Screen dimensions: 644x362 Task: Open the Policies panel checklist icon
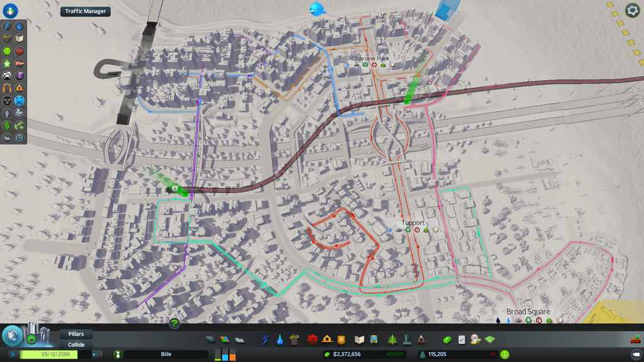click(462, 339)
